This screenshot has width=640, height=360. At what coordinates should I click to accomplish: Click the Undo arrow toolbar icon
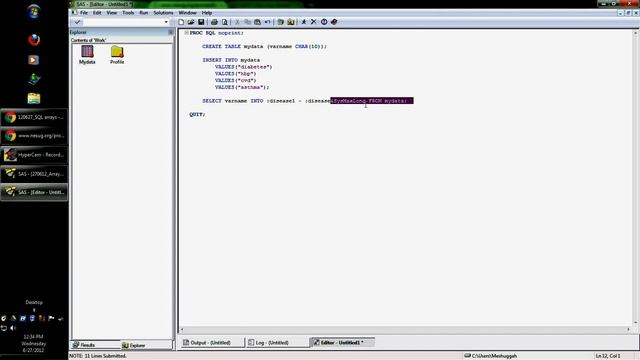tap(267, 22)
